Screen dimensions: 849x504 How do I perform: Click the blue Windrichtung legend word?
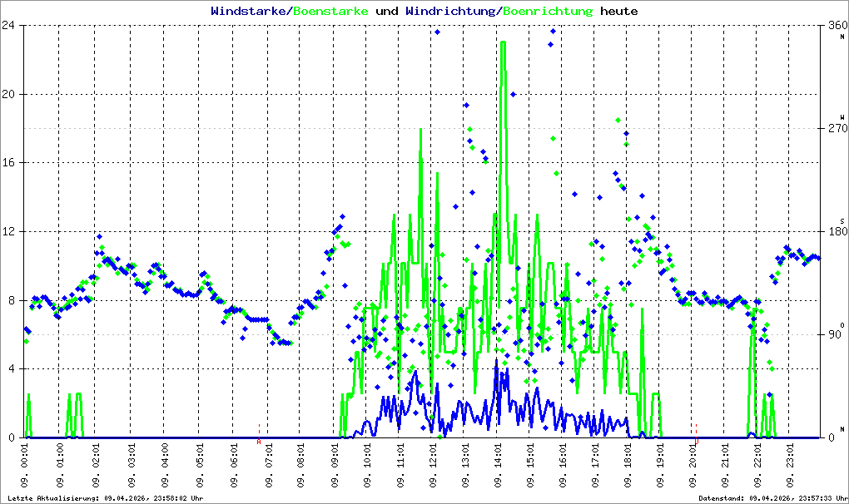pos(450,12)
